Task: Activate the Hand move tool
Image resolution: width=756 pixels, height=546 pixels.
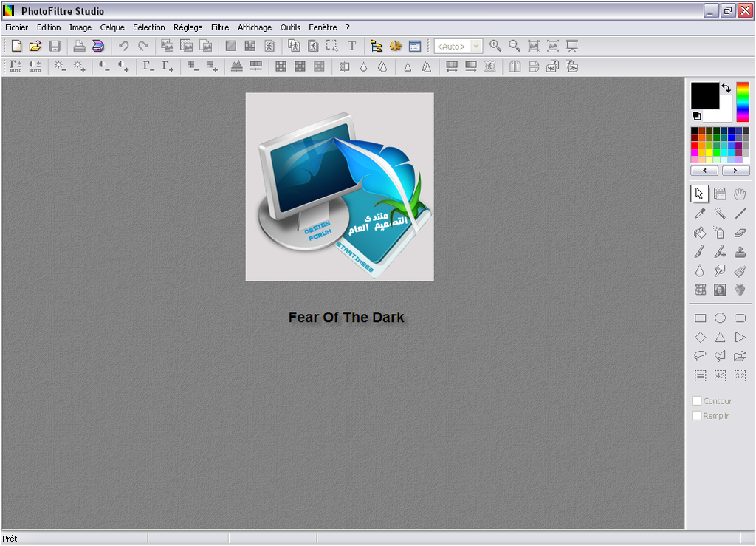Action: tap(740, 194)
